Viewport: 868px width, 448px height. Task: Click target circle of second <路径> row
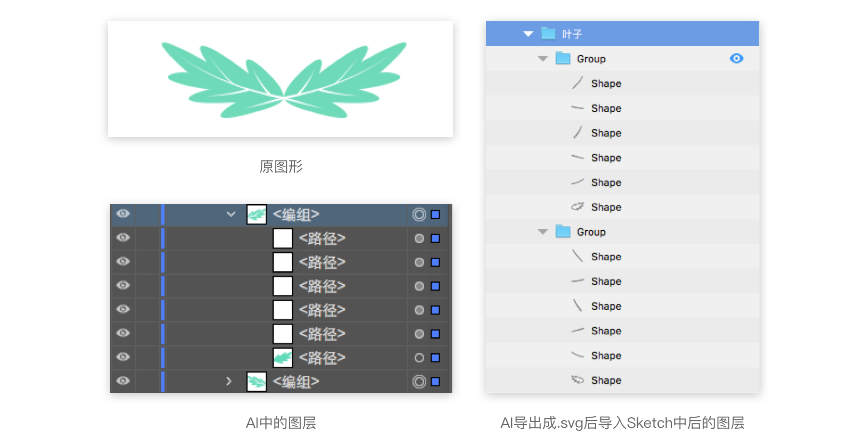coord(420,262)
